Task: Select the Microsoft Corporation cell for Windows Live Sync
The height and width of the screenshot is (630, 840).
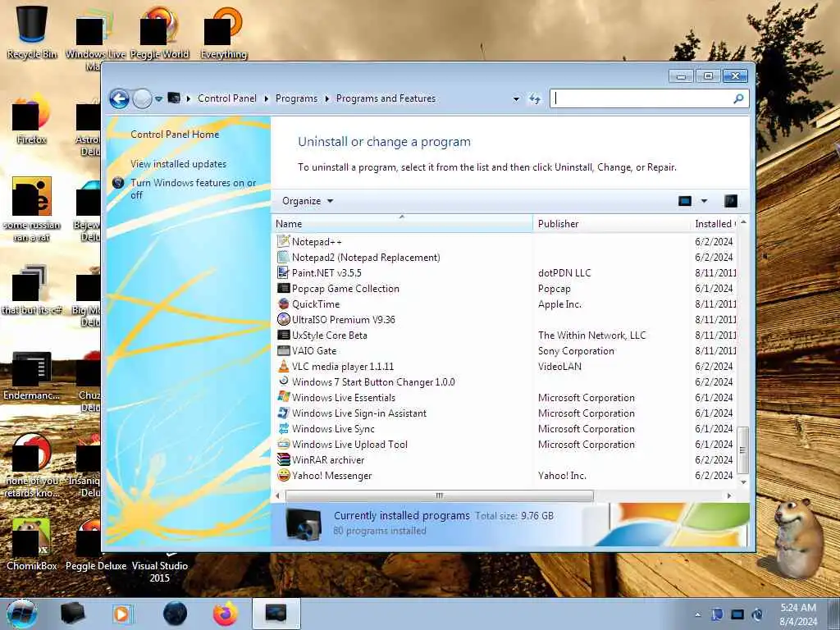Action: (587, 428)
